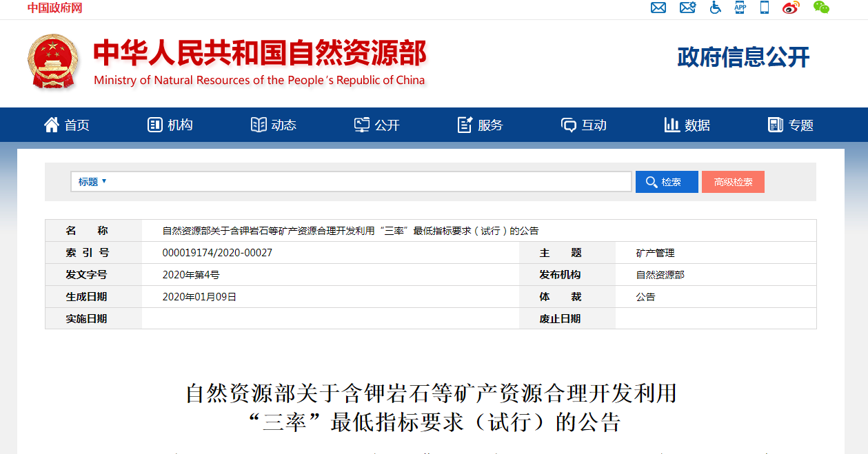The width and height of the screenshot is (868, 454).
Task: Switch to the 公开 section
Action: pyautogui.click(x=376, y=125)
